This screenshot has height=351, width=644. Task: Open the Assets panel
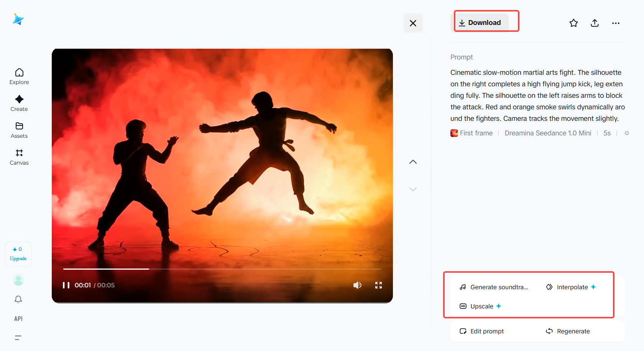pos(19,130)
